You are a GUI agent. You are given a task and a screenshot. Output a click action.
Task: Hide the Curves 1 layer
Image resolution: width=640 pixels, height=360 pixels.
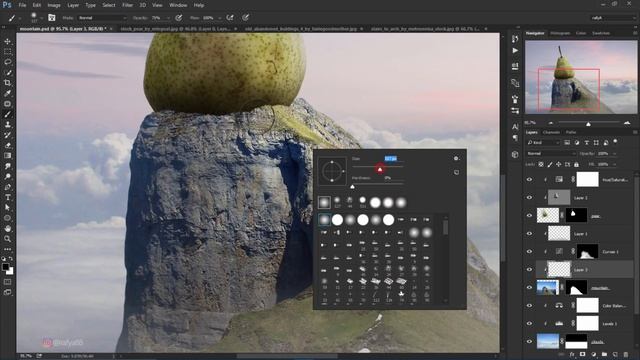[x=529, y=251]
